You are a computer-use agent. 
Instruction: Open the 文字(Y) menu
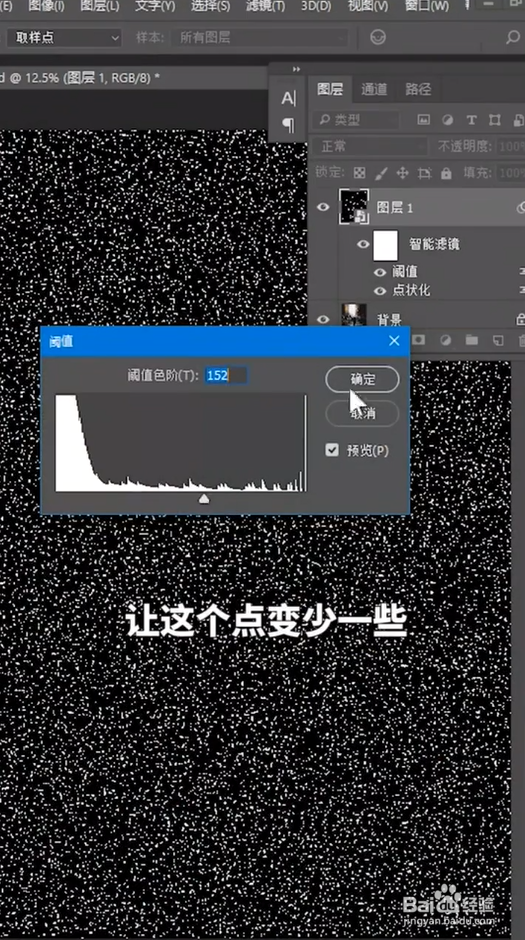point(155,6)
